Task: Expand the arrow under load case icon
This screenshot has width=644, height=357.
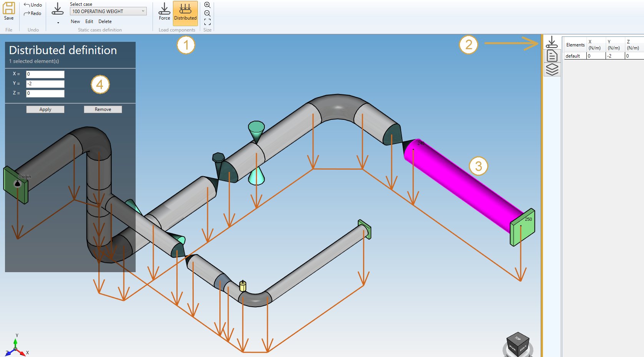Action: 58,23
